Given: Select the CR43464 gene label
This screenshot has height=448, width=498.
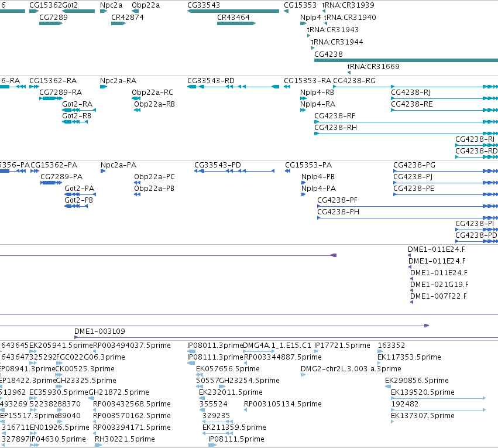Looking at the screenshot, I should [x=233, y=18].
